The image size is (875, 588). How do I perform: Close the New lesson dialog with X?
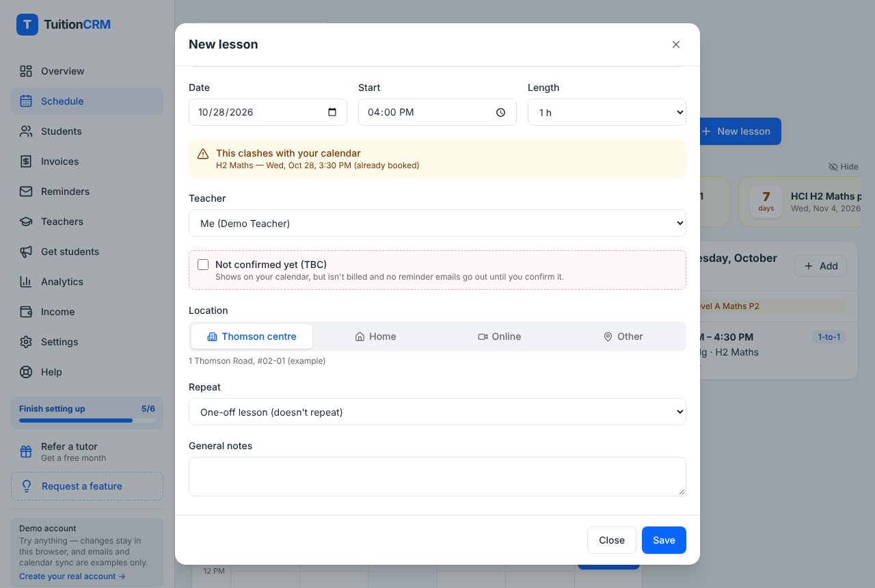pyautogui.click(x=676, y=44)
